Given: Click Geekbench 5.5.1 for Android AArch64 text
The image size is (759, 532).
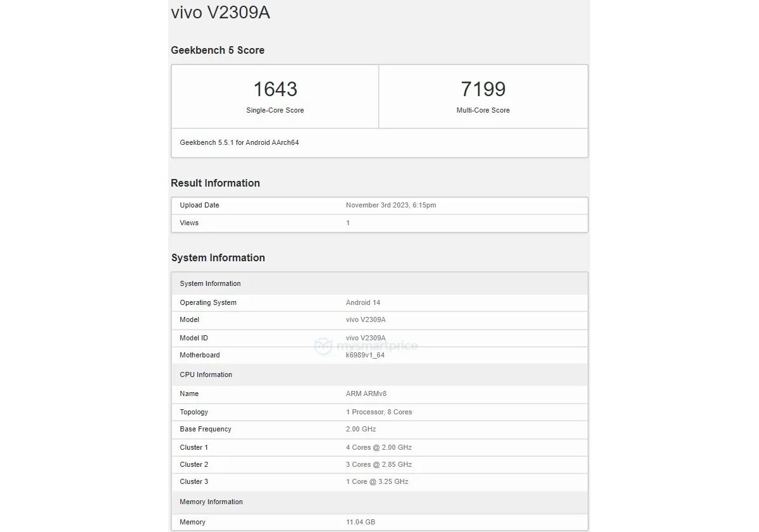Looking at the screenshot, I should point(239,143).
